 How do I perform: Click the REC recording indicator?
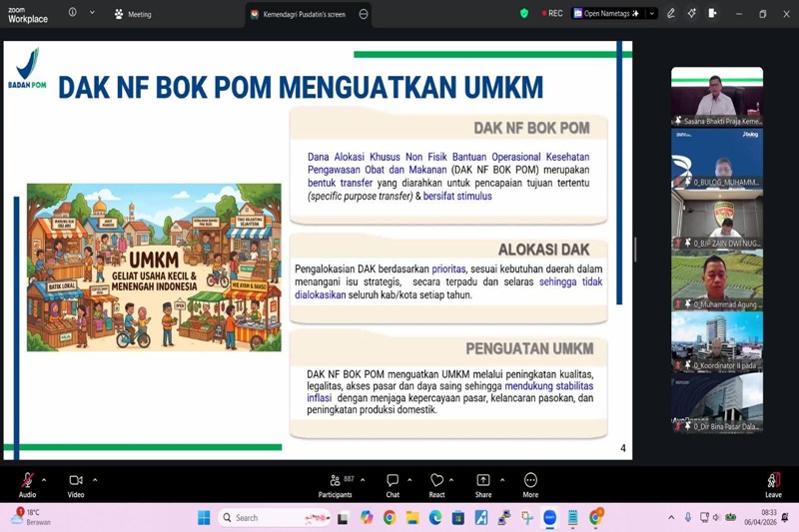(x=552, y=14)
